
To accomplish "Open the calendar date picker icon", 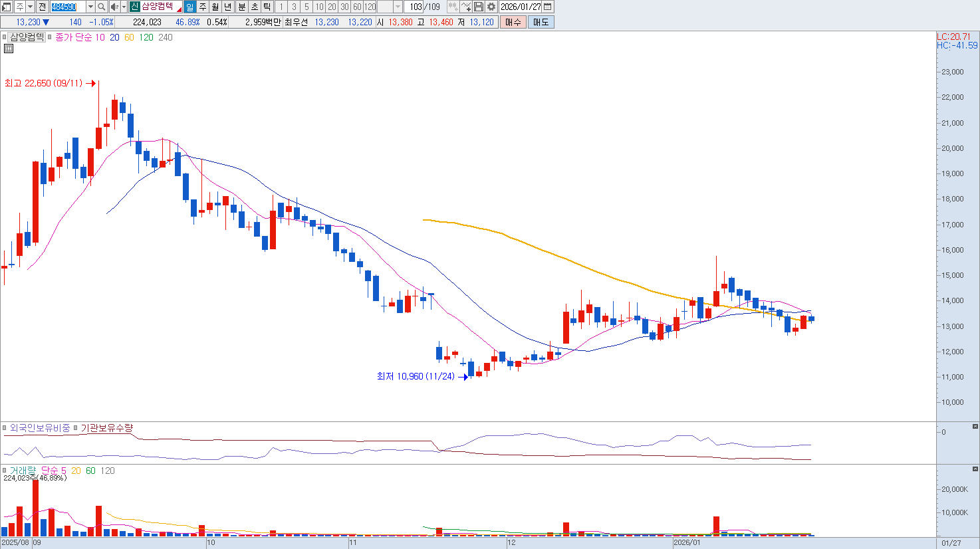I will (x=548, y=7).
